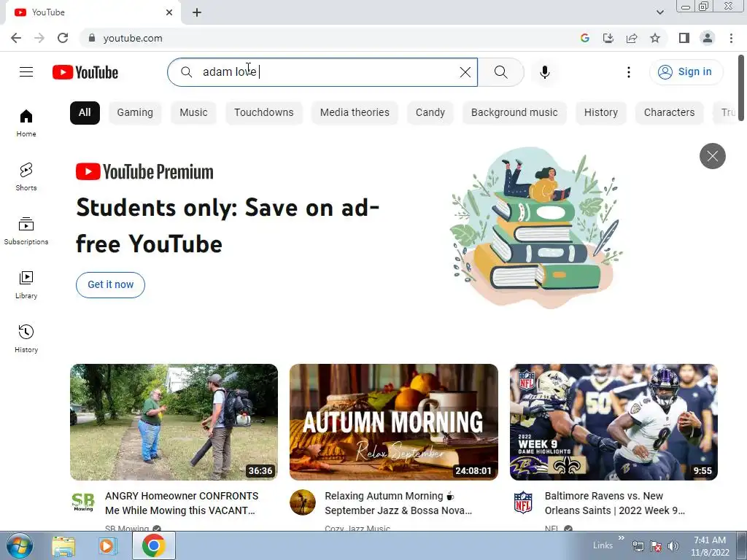Select the Candy filter chip
747x560 pixels.
pyautogui.click(x=430, y=112)
